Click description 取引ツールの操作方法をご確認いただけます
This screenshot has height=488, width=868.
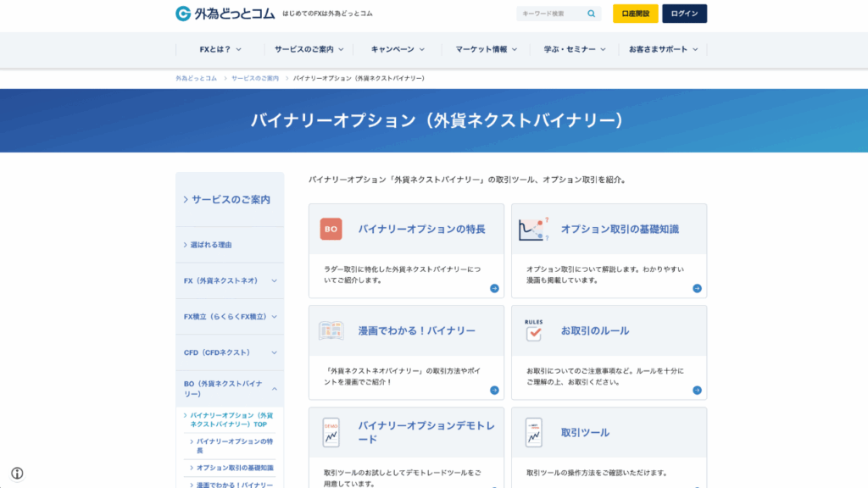click(597, 473)
